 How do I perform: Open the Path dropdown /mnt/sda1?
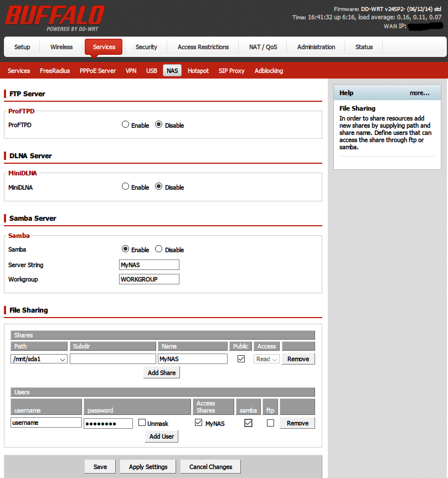pyautogui.click(x=39, y=359)
